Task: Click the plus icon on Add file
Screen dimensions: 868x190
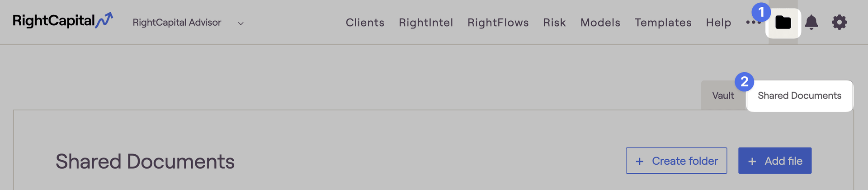Action: point(752,161)
